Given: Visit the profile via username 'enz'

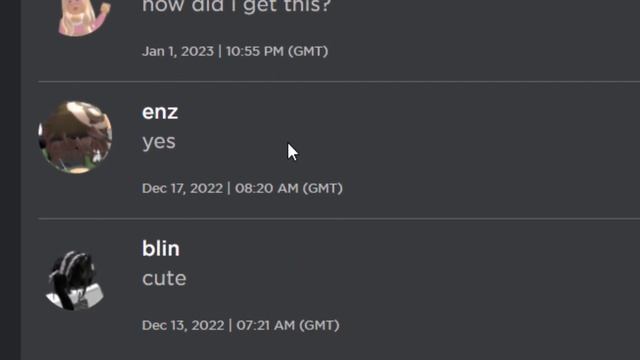Looking at the screenshot, I should point(160,112).
